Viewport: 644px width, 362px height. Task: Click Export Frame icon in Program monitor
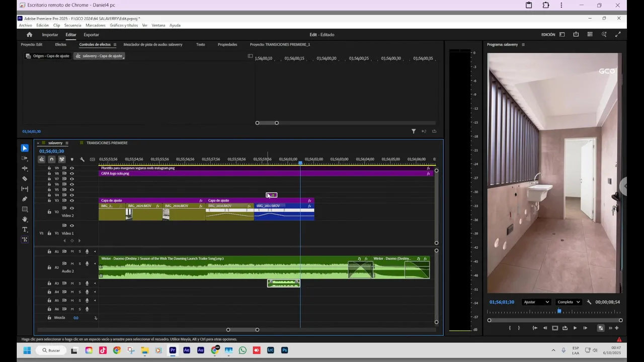[x=565, y=328]
